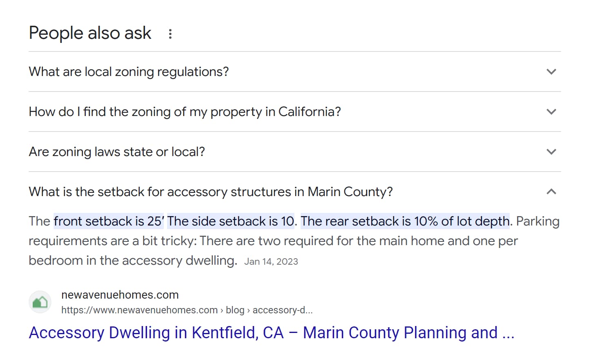Image resolution: width=591 pixels, height=364 pixels.
Task: Click the newavenuehomes.com site name
Action: pos(120,295)
